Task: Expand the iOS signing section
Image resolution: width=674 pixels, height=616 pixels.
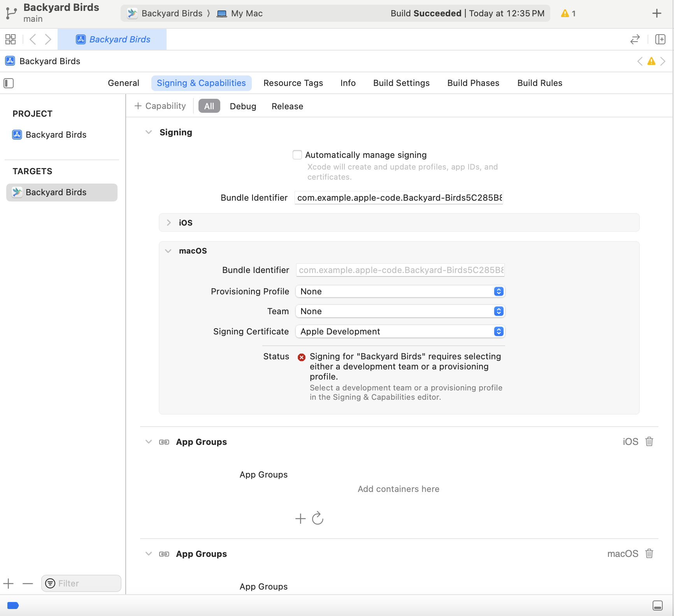Action: (x=168, y=222)
